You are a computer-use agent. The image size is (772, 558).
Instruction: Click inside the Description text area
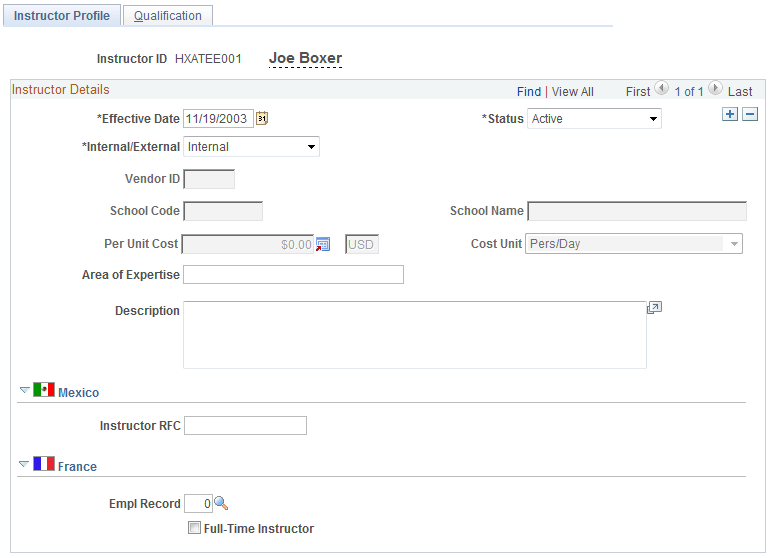point(415,335)
